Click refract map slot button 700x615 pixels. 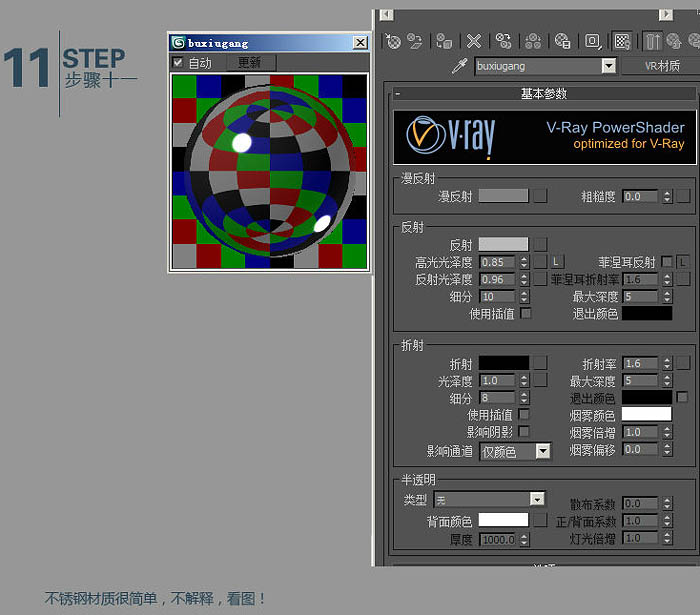540,363
